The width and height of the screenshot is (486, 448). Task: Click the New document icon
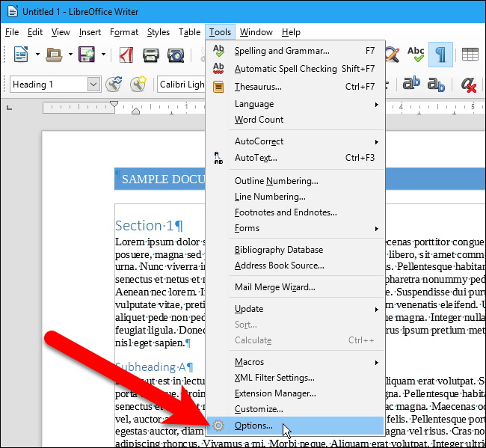(21, 54)
